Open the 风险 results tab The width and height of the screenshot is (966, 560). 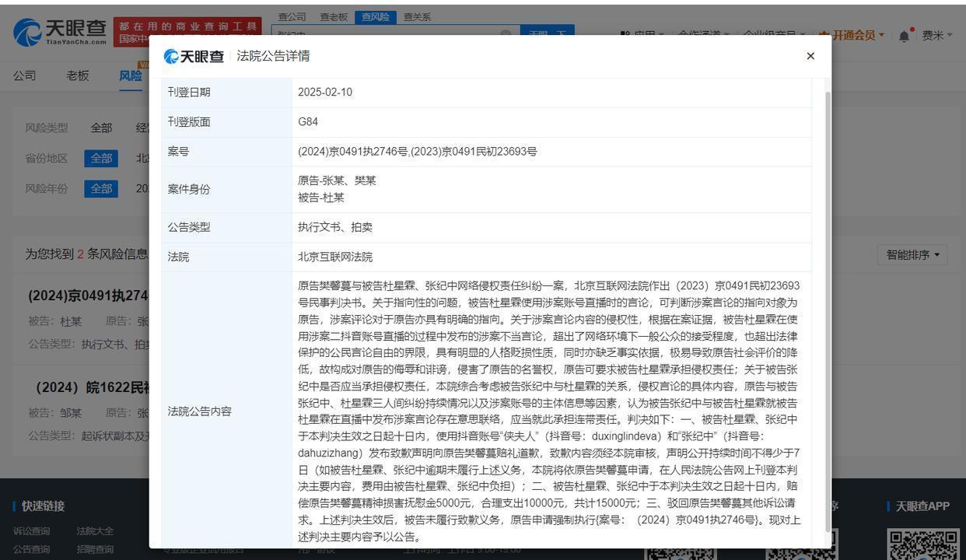[131, 75]
